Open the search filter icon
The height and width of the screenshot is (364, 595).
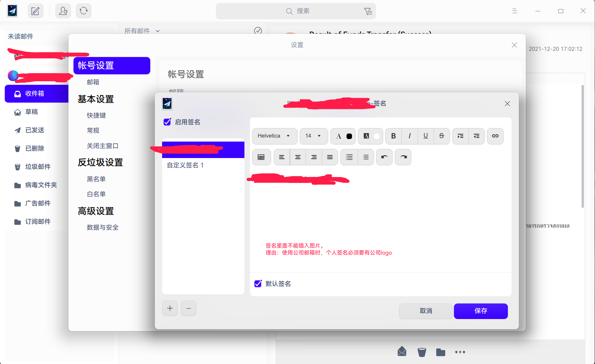pyautogui.click(x=368, y=11)
